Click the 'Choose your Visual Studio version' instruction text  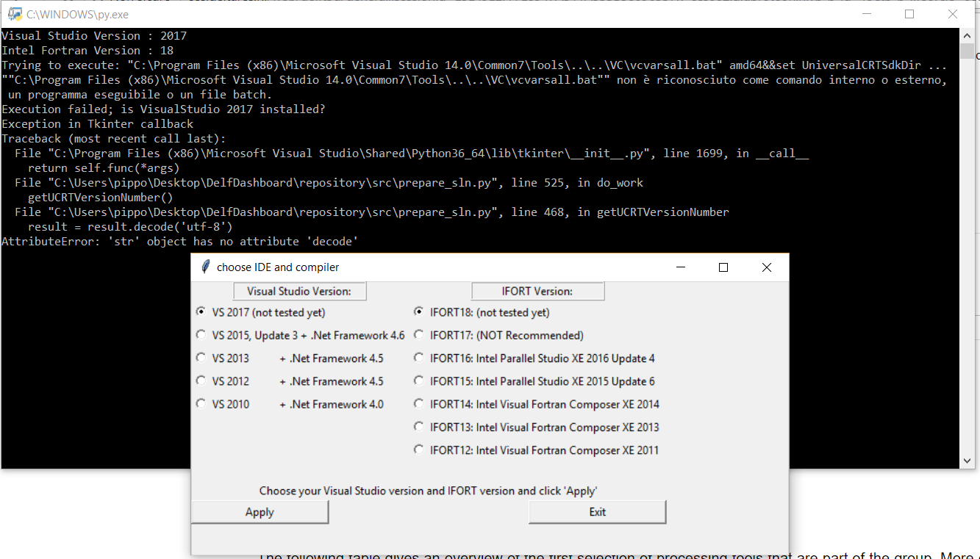[x=429, y=491]
